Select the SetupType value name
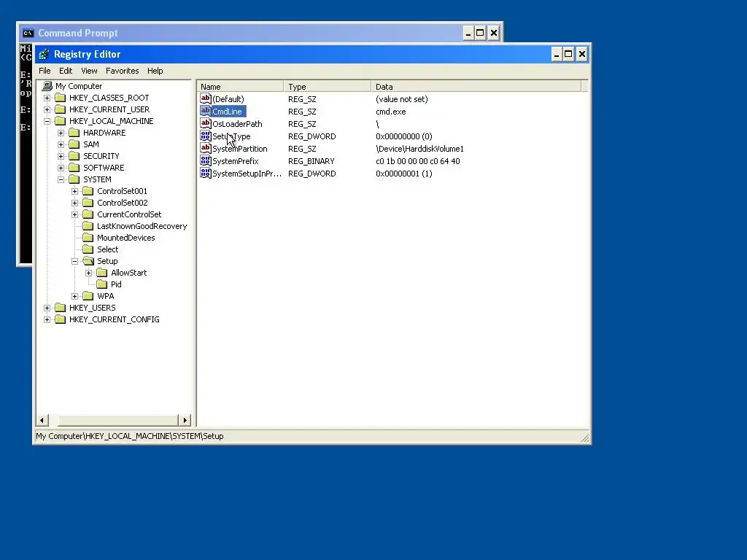Screen dimensions: 747x560 (231, 136)
